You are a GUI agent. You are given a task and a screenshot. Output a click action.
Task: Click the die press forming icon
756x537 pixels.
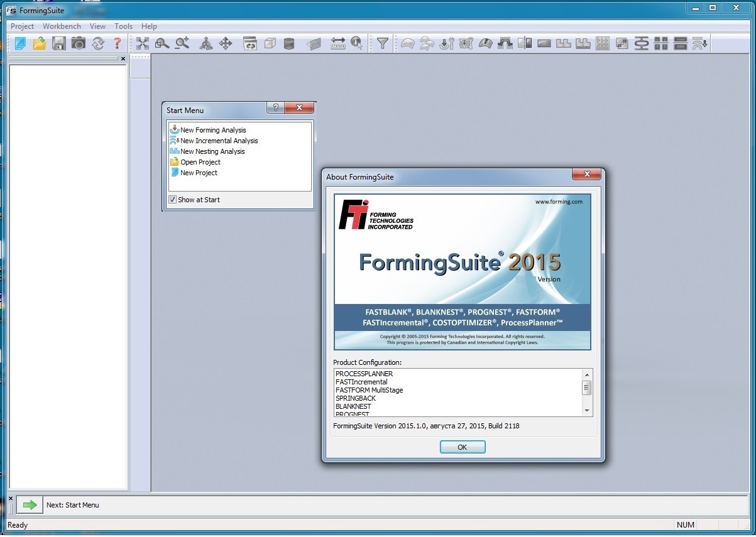pos(505,43)
